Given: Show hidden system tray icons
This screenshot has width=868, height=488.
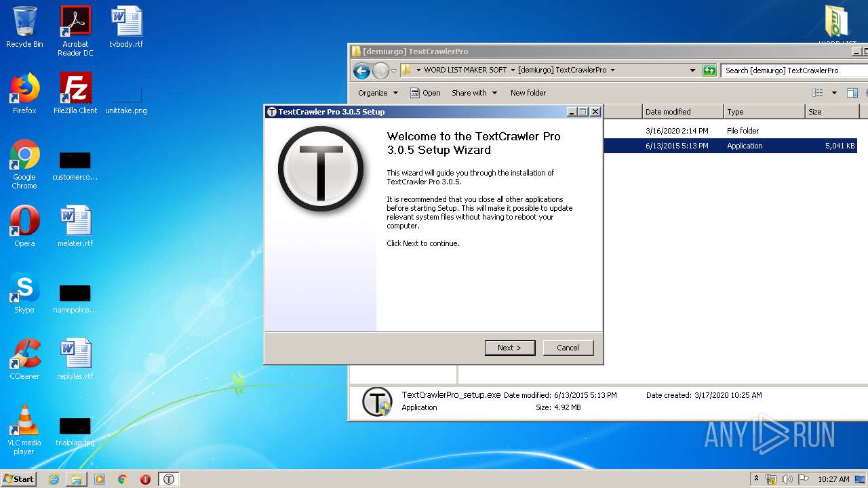Looking at the screenshot, I should (756, 479).
